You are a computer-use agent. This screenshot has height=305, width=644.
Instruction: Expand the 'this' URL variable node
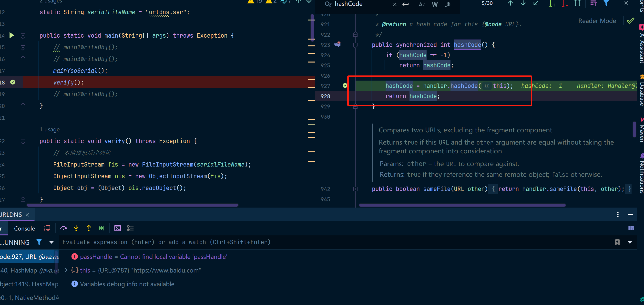(66, 270)
